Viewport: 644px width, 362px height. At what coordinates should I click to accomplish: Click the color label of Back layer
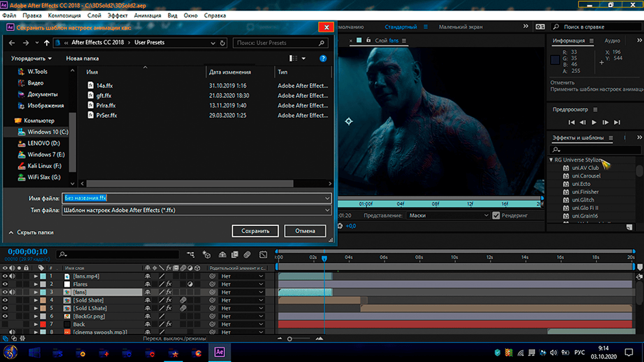pyautogui.click(x=43, y=324)
